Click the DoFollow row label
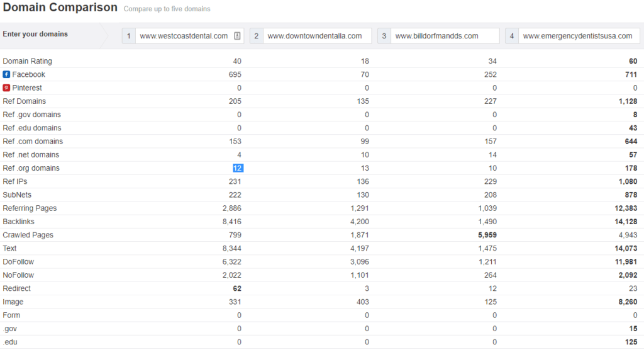This screenshot has width=644, height=352. coord(18,261)
